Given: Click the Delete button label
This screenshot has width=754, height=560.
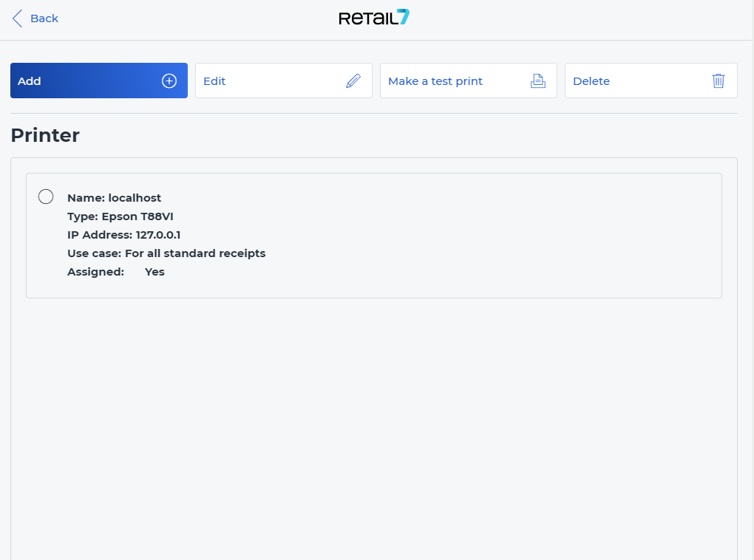Looking at the screenshot, I should tap(591, 81).
